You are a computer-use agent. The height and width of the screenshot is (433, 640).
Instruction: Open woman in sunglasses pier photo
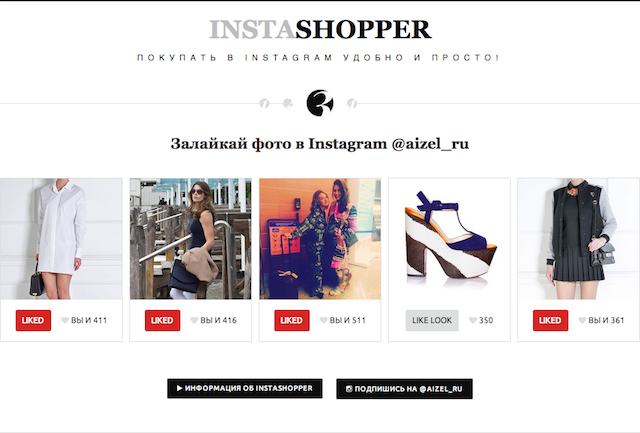(x=191, y=239)
